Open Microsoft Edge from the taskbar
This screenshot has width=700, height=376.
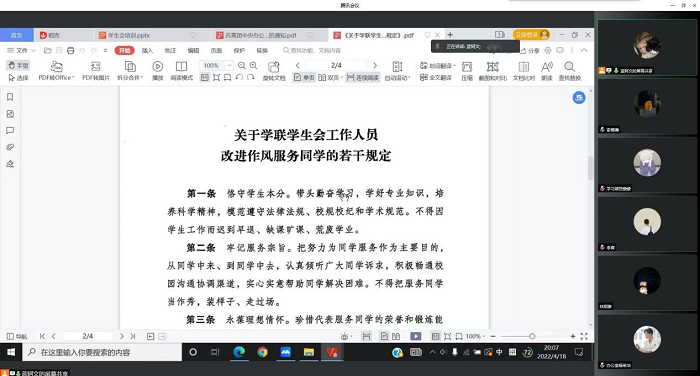point(239,352)
